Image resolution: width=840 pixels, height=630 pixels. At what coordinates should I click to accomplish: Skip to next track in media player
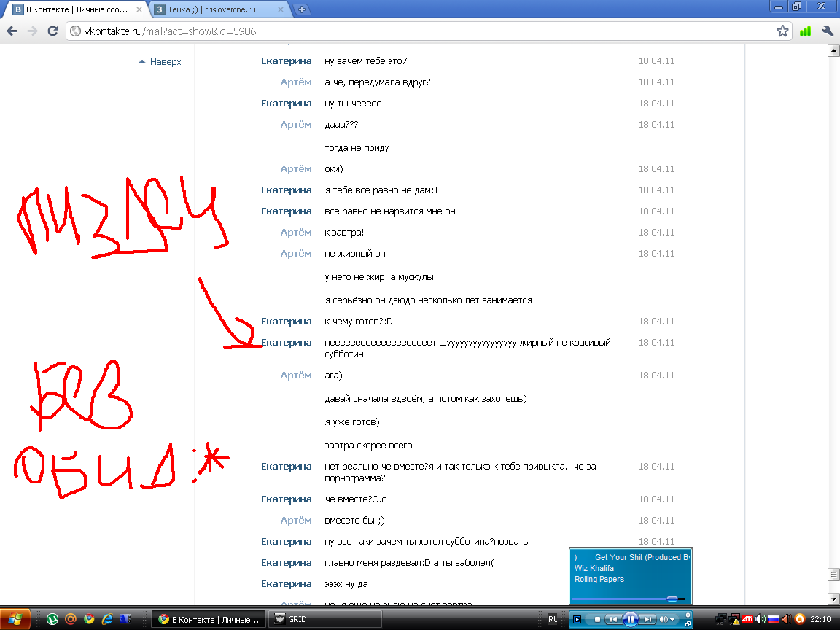[x=647, y=619]
